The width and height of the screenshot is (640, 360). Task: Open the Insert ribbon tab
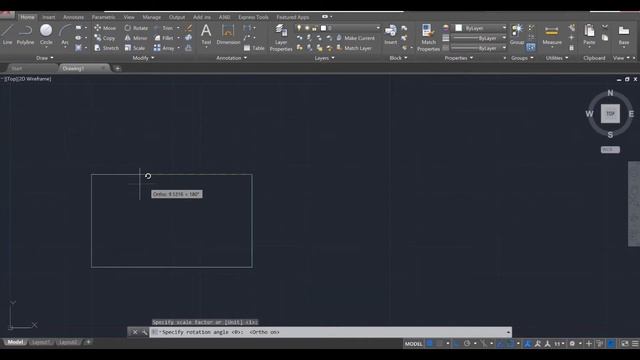point(49,17)
